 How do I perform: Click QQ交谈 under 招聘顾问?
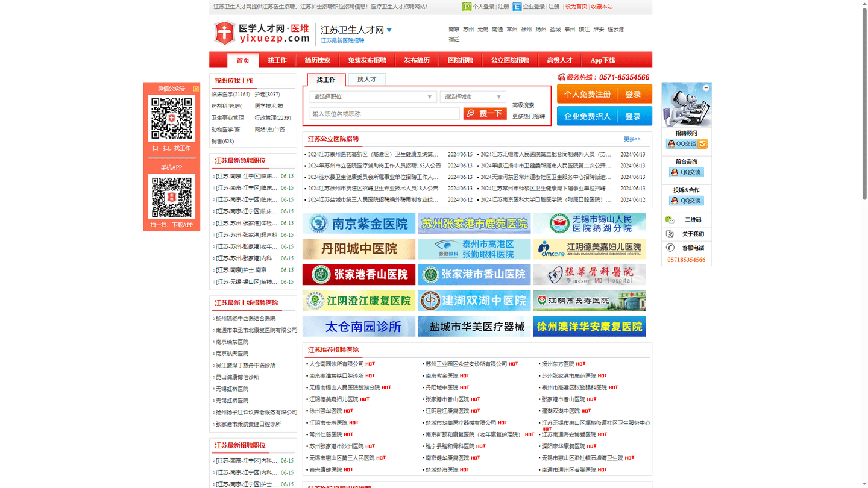(687, 144)
